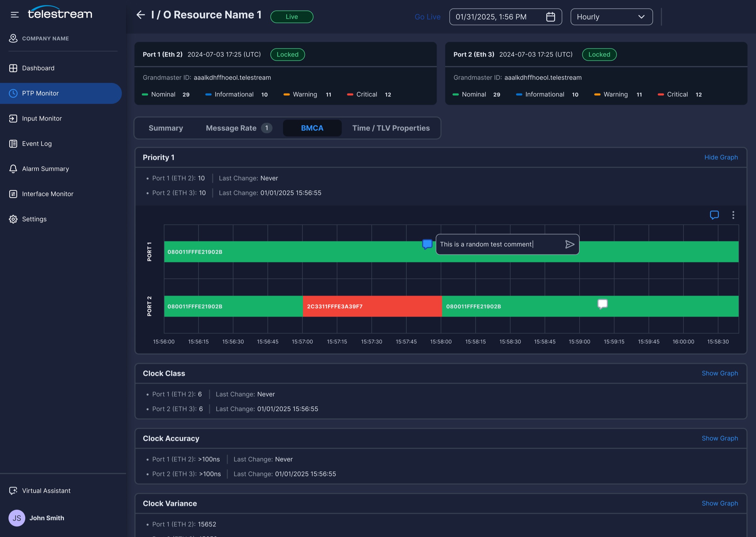Click the 15:57:00 time axis label
Screen dimensions: 756x537
point(302,342)
